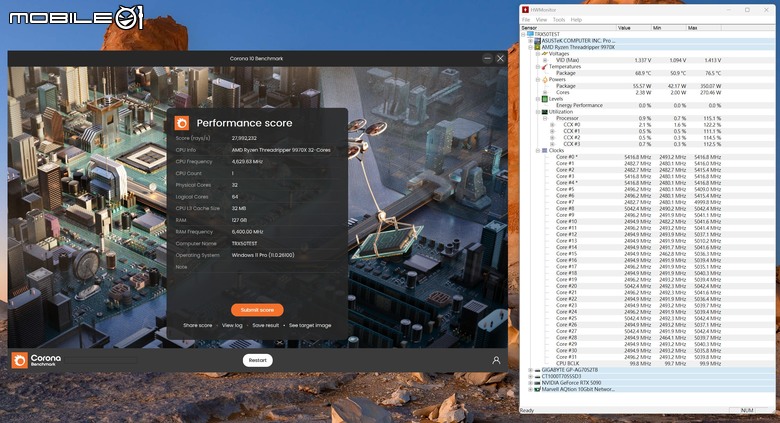The height and width of the screenshot is (423, 780).
Task: Expand the NVIDIA GeForce RTX 5090 node
Action: [530, 383]
